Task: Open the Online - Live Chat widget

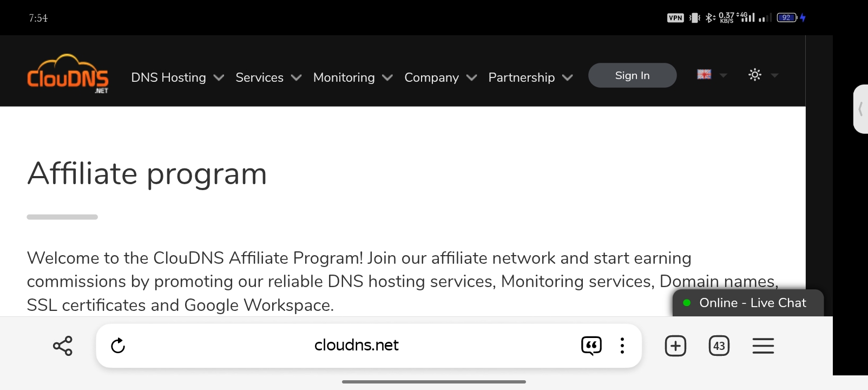Action: [x=748, y=303]
